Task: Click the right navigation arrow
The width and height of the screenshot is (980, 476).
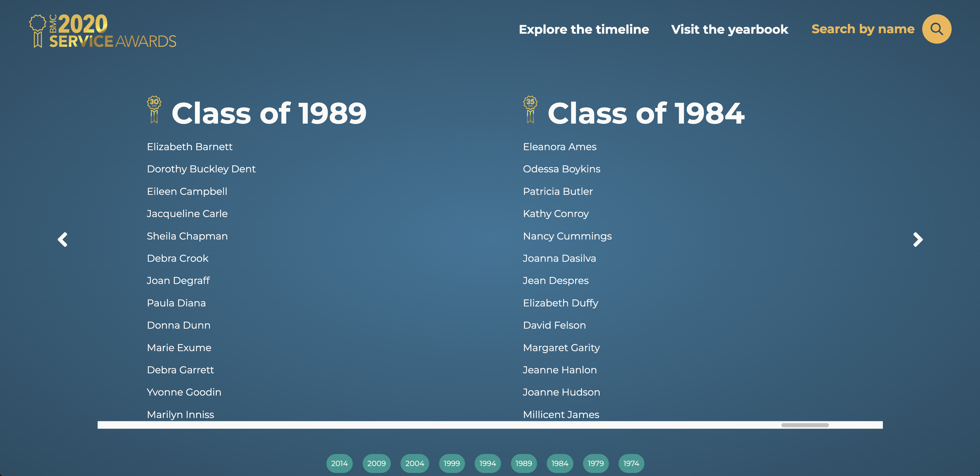Action: pos(917,239)
